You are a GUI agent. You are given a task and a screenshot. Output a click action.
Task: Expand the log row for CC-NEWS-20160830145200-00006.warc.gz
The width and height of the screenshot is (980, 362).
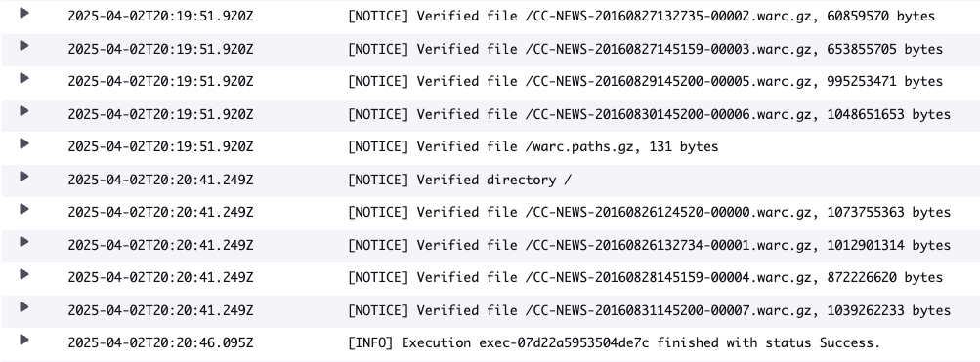pos(24,110)
